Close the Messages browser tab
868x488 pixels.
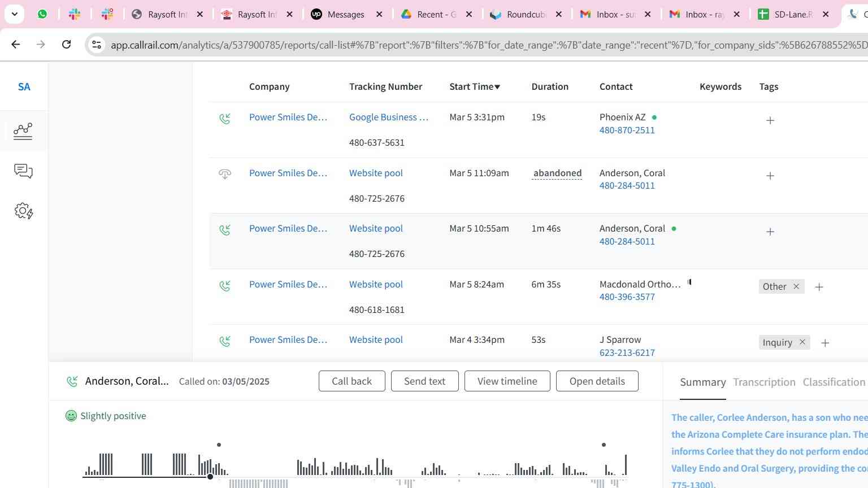pyautogui.click(x=380, y=14)
